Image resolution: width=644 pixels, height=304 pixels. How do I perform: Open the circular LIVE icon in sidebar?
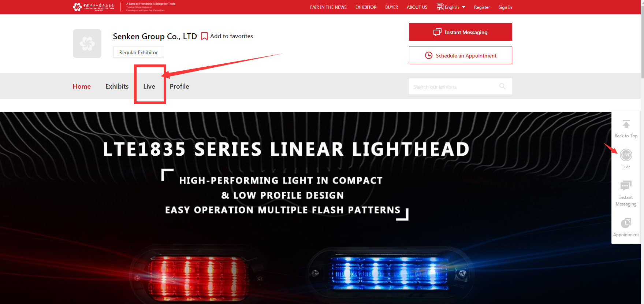(x=626, y=155)
